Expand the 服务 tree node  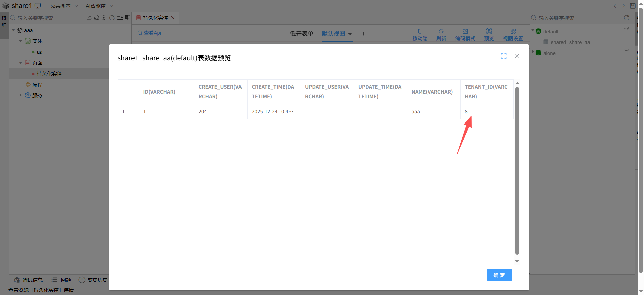tap(21, 95)
